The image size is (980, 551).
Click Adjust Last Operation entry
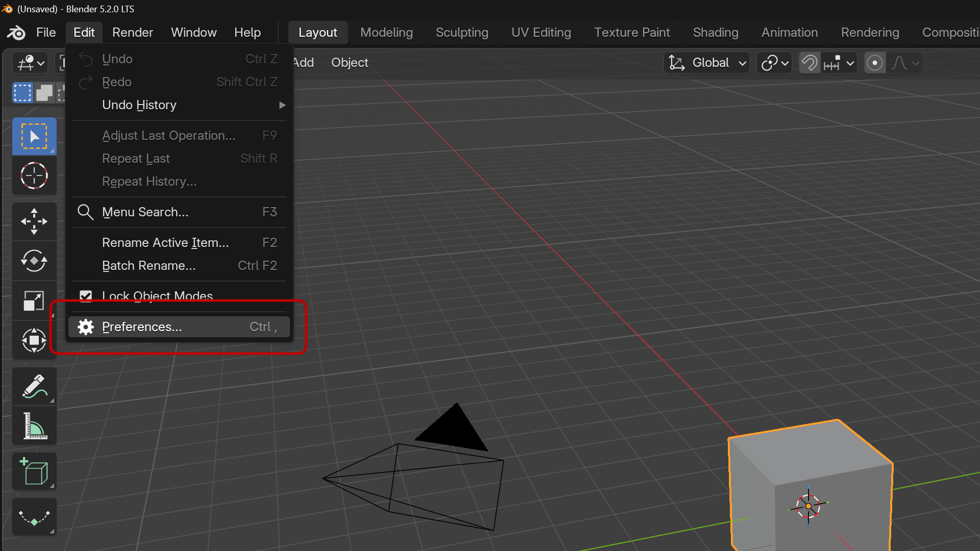[179, 135]
